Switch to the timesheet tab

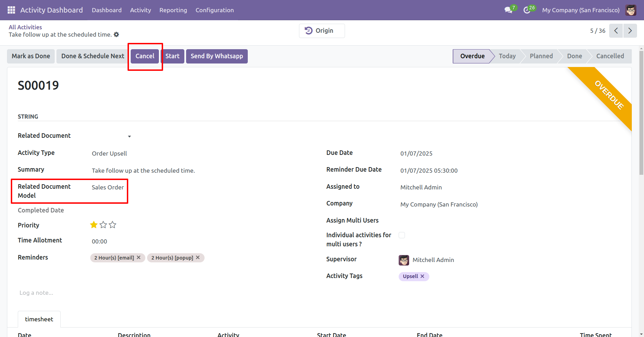pyautogui.click(x=39, y=319)
